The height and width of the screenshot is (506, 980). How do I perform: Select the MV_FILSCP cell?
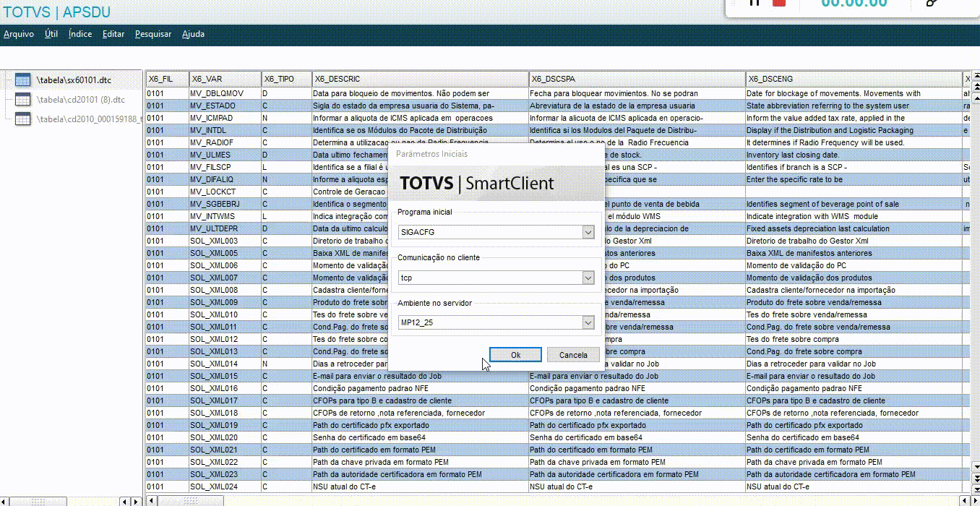225,167
